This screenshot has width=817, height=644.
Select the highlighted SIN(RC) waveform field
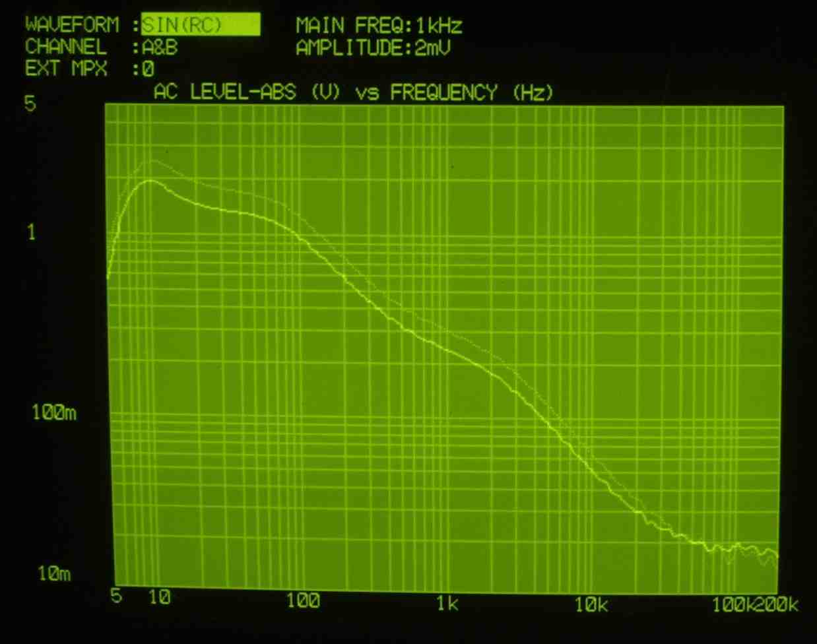(x=200, y=25)
